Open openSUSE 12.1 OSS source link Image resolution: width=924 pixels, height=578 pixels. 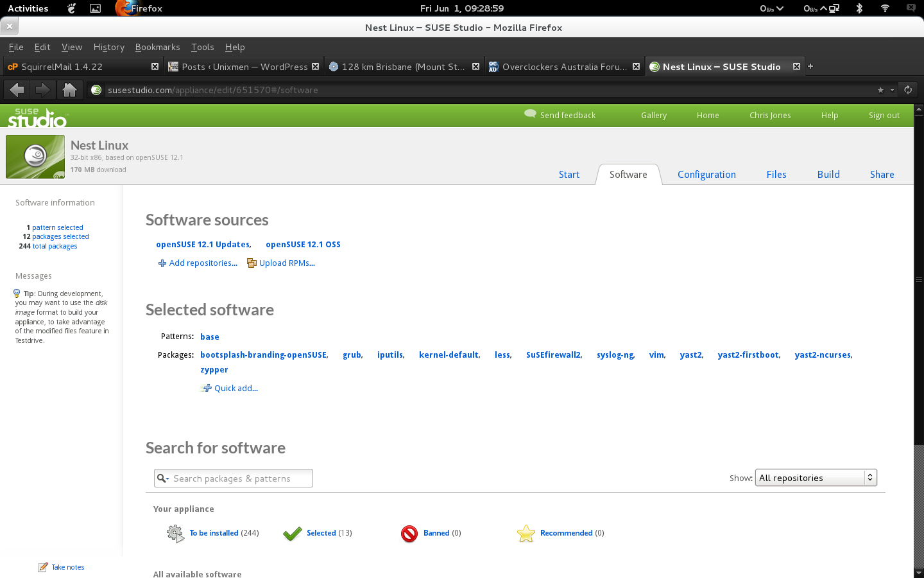[303, 245]
